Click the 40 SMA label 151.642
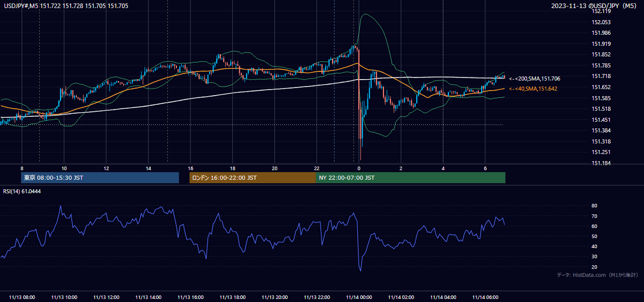644x302 pixels. (533, 89)
